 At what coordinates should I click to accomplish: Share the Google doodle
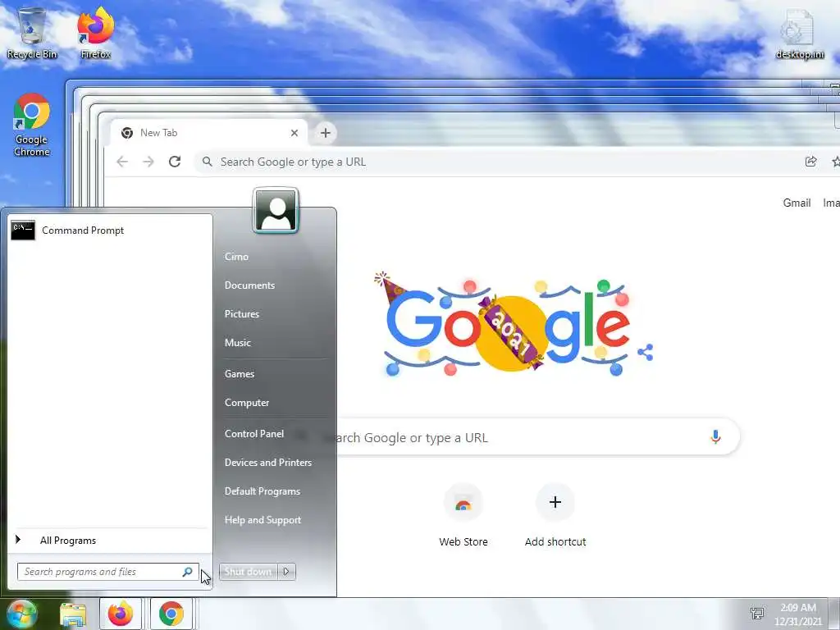click(646, 353)
